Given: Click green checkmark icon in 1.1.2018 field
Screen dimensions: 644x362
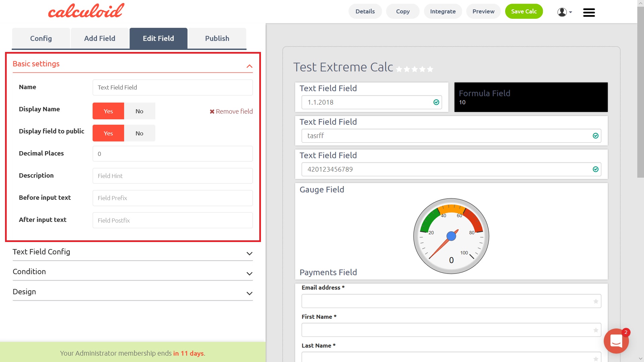Looking at the screenshot, I should pyautogui.click(x=436, y=102).
